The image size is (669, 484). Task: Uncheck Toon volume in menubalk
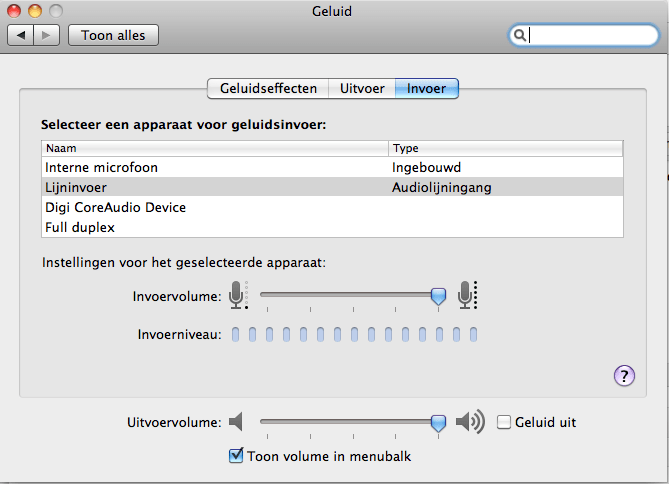[236, 456]
